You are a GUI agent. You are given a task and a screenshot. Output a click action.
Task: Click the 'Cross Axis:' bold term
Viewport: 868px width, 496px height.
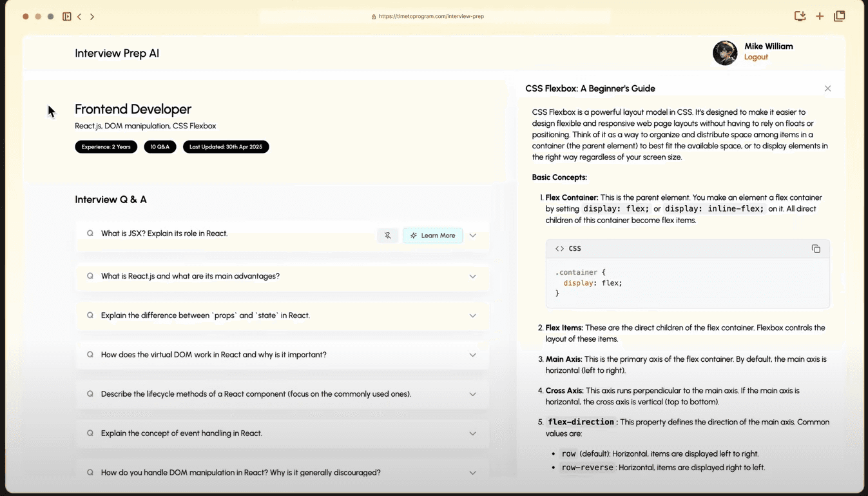pyautogui.click(x=565, y=391)
